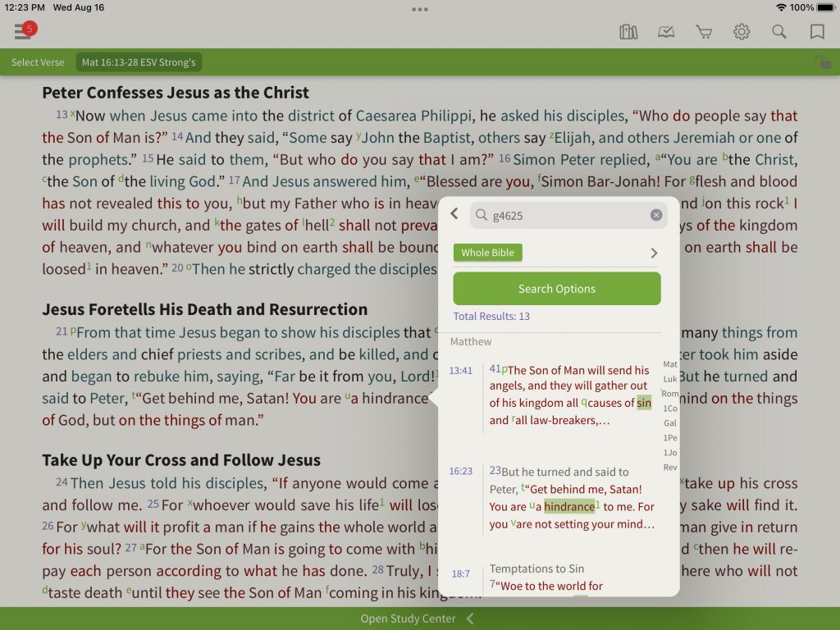Clear the g4625 search field
The image size is (840, 630).
pos(656,216)
